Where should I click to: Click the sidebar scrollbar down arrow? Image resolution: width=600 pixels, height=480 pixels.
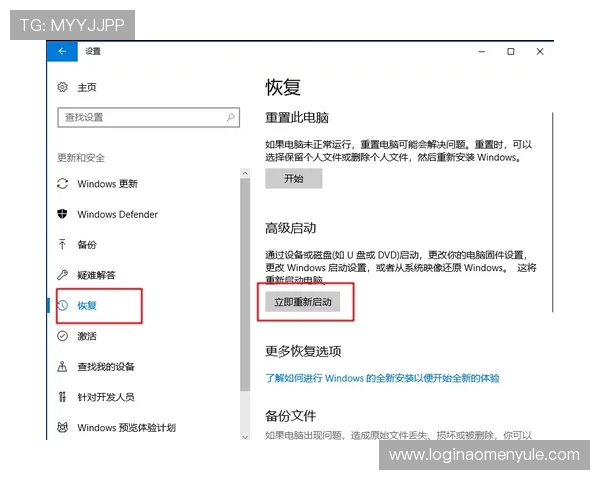point(245,436)
